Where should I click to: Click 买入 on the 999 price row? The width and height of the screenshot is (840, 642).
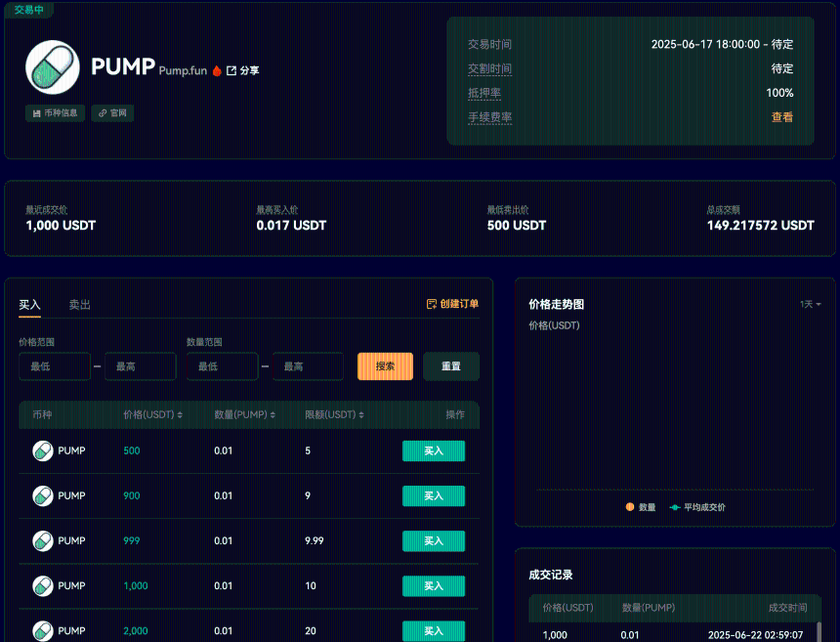coord(434,540)
